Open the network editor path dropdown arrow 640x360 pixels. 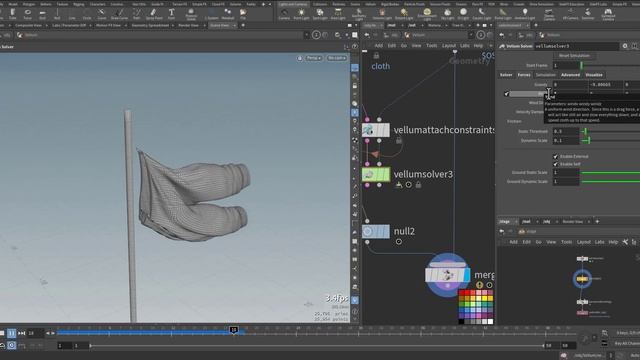(471, 35)
